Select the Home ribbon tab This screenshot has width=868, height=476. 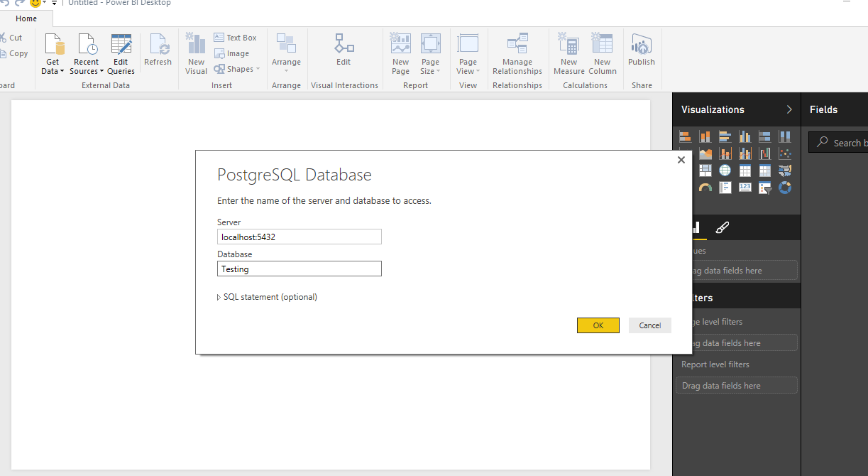pyautogui.click(x=26, y=18)
